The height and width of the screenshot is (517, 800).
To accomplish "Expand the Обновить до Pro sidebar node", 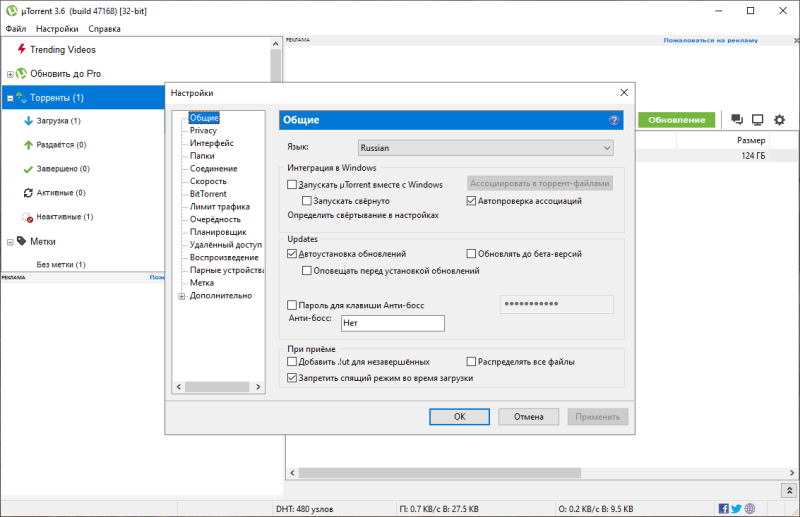I will (10, 75).
